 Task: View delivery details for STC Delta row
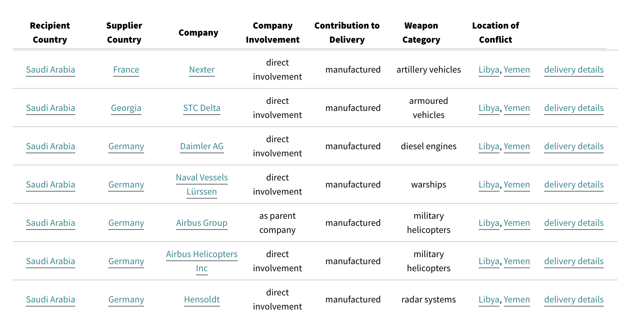tap(574, 108)
